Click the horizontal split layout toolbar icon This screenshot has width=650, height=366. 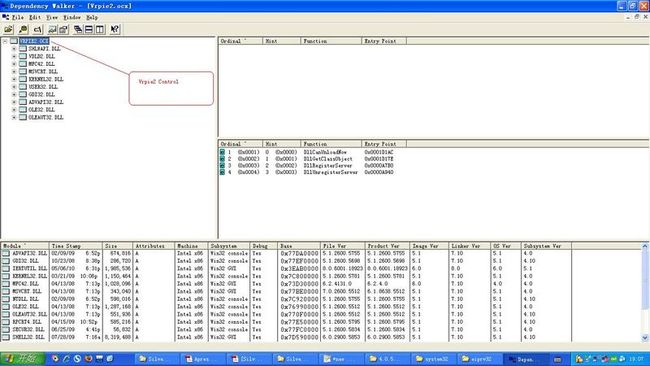pyautogui.click(x=89, y=29)
